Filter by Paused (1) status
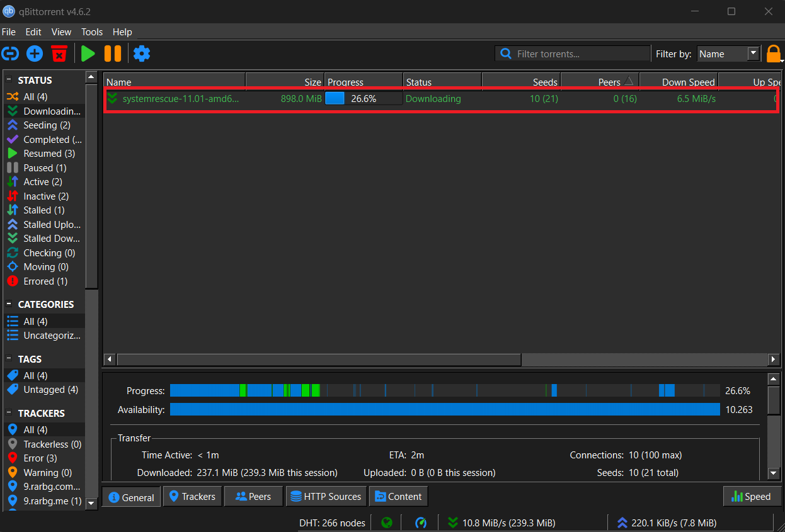Image resolution: width=785 pixels, height=532 pixels. tap(44, 167)
